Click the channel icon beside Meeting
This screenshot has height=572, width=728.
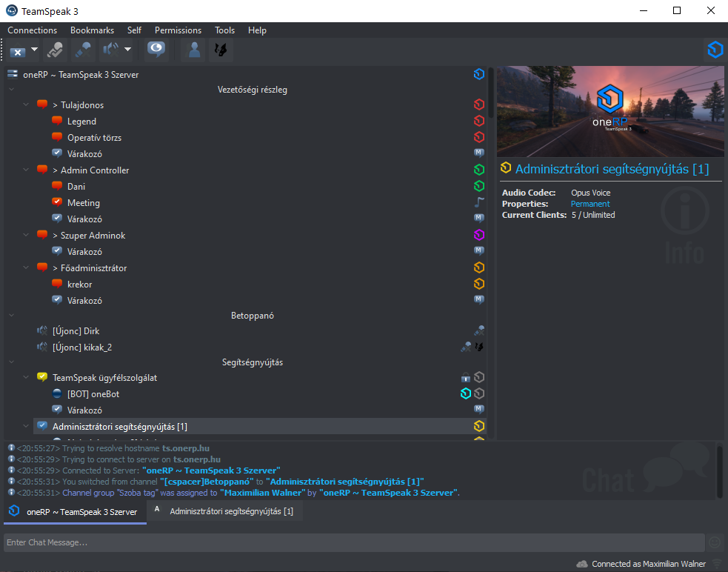click(x=57, y=202)
